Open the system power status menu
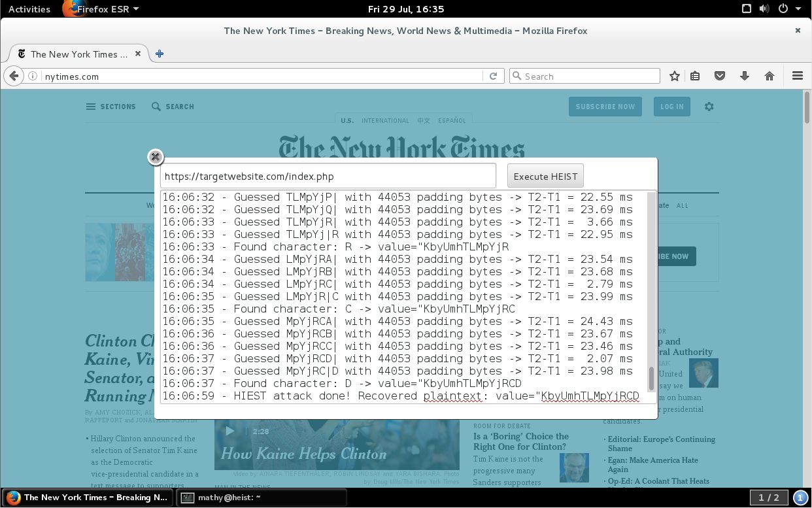 click(788, 9)
